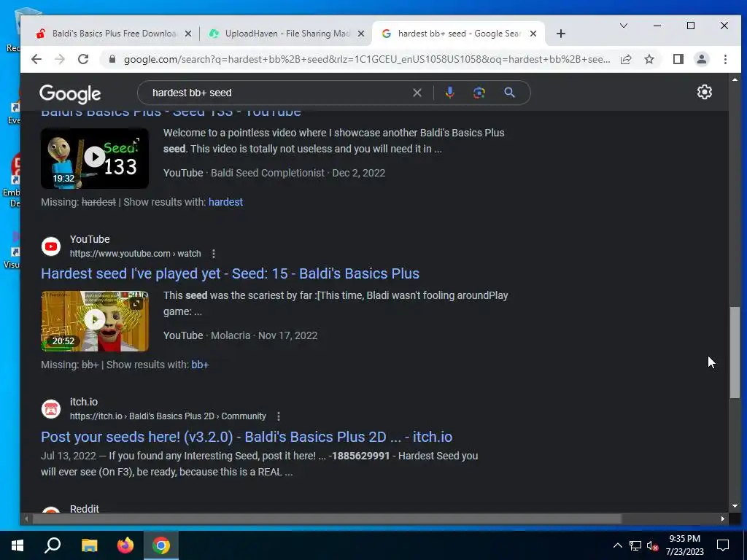This screenshot has width=747, height=560.
Task: Open the Seed 133 YouTube title link
Action: pos(171,113)
